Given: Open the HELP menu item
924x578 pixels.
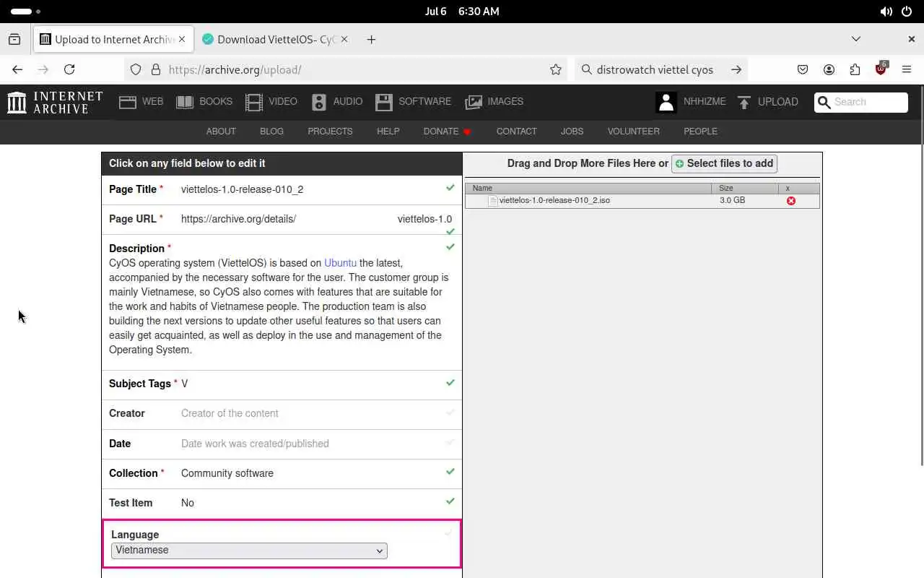Looking at the screenshot, I should (388, 131).
